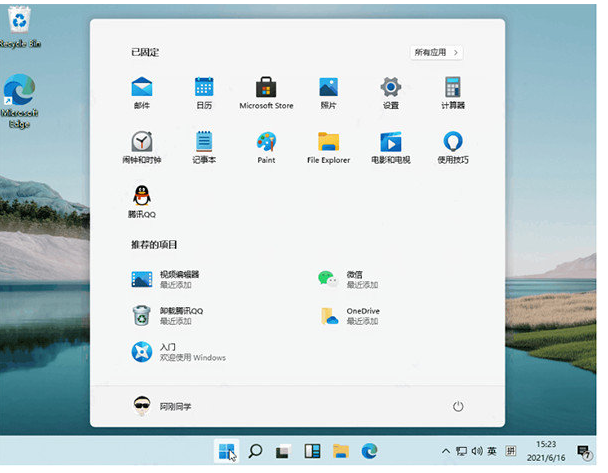Toggle the Widgets panel from taskbar

(x=311, y=451)
